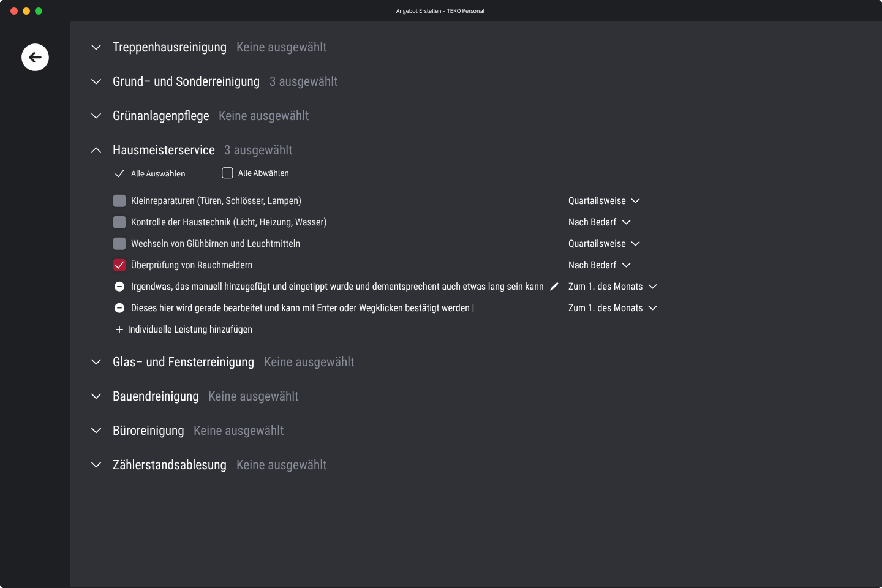Tick the Alle Abwählen checkbox

click(x=227, y=173)
